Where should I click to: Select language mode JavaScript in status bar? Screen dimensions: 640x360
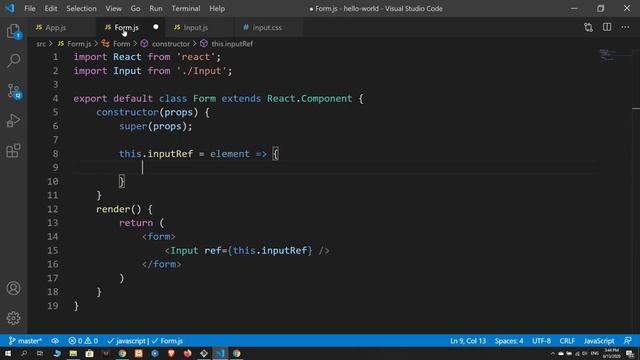599,341
